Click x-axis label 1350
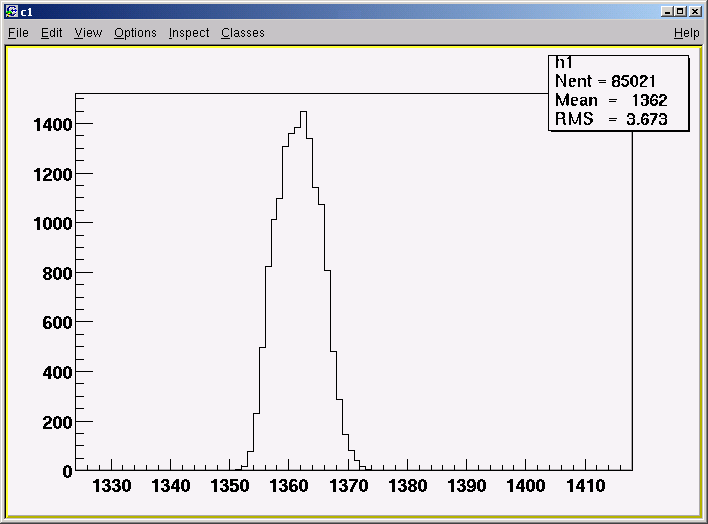 pos(230,486)
